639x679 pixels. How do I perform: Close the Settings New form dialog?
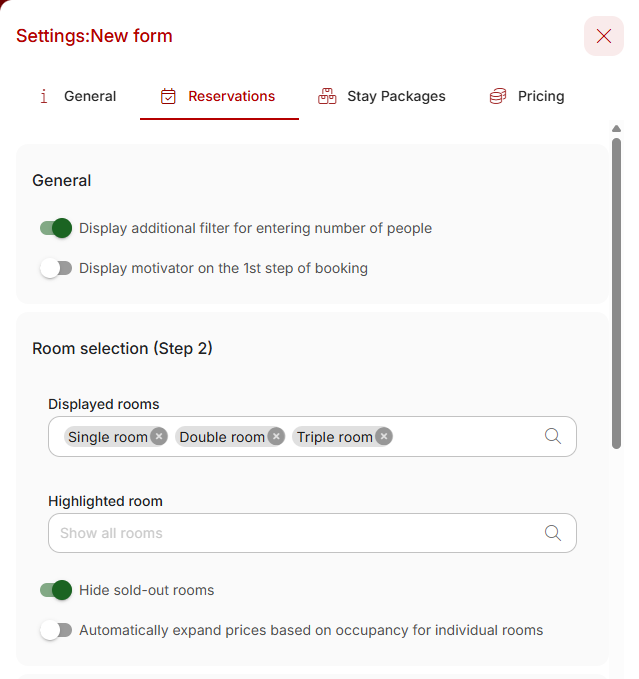(604, 36)
